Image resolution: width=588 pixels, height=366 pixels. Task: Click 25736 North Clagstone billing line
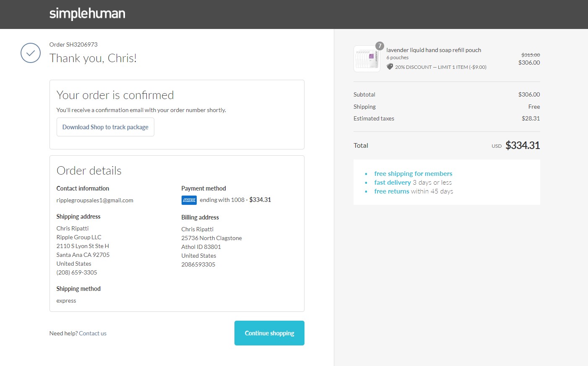point(211,238)
